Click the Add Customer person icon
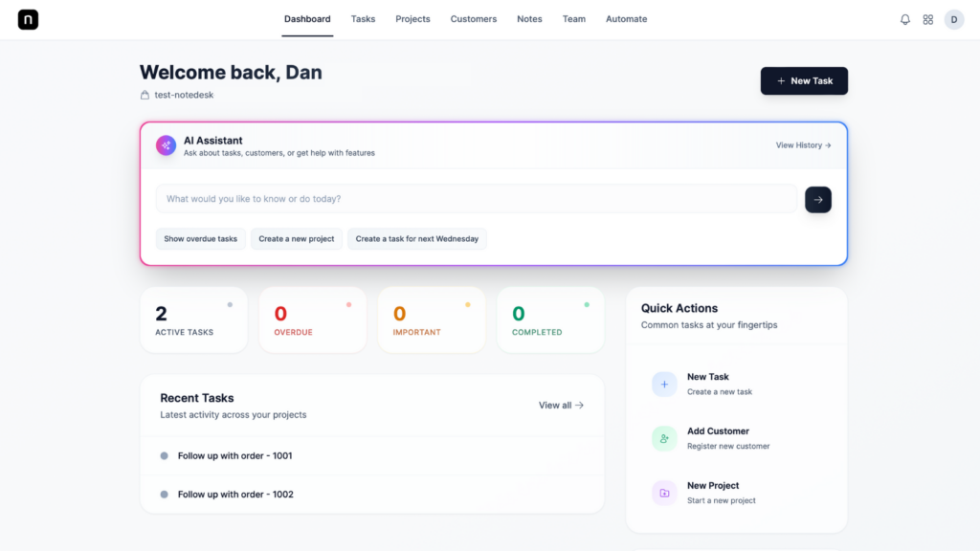Viewport: 980px width, 551px height. pos(664,438)
